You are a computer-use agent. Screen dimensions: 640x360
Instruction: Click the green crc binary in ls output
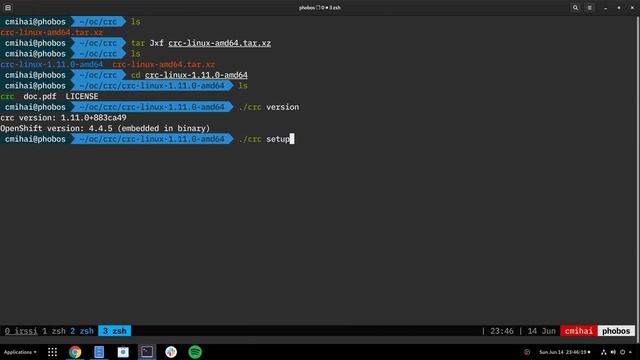coord(7,96)
